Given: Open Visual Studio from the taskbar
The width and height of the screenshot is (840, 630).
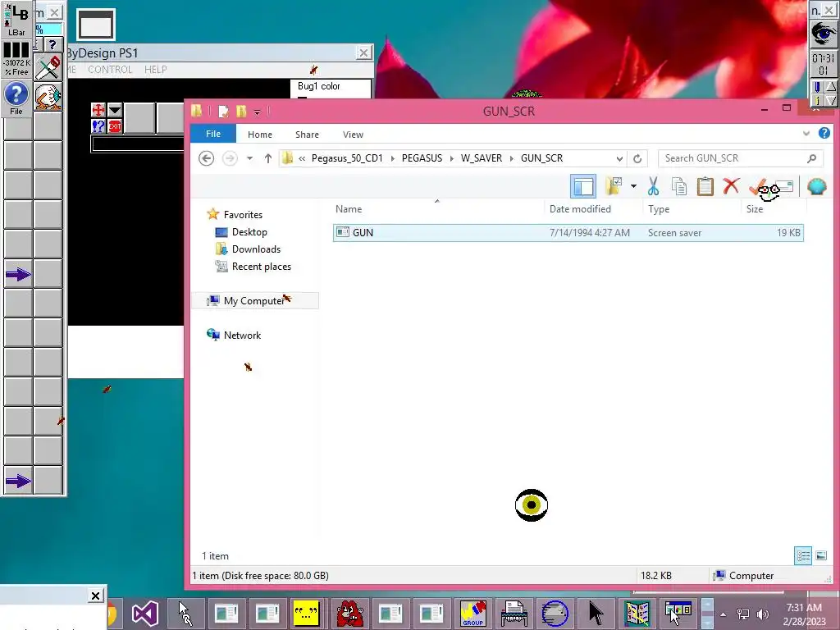Looking at the screenshot, I should pos(144,614).
